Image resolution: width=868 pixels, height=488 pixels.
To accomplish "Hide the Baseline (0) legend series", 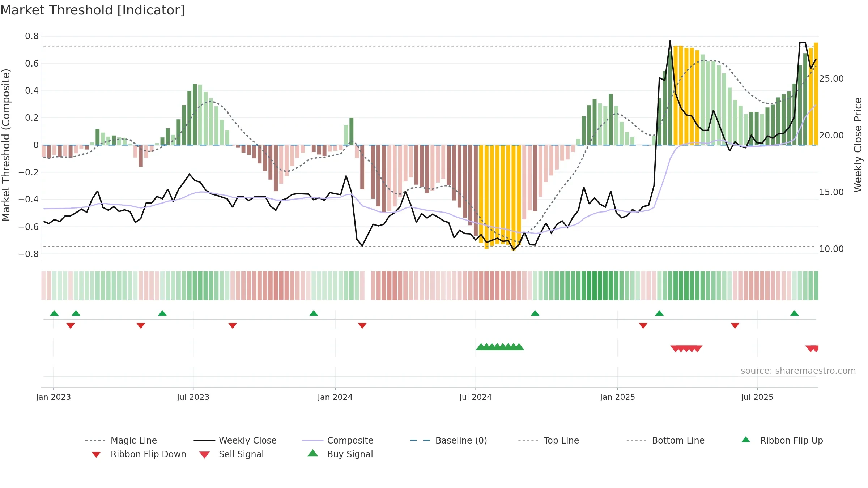I will (448, 440).
